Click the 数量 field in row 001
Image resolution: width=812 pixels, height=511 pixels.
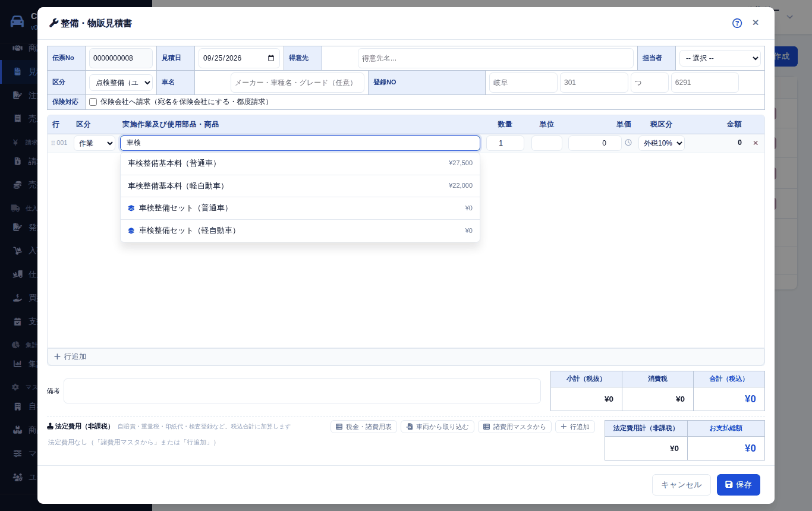click(505, 143)
